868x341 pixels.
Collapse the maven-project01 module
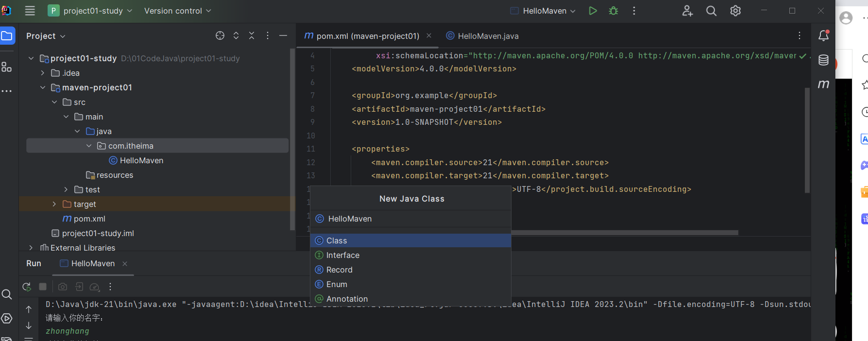click(x=43, y=87)
